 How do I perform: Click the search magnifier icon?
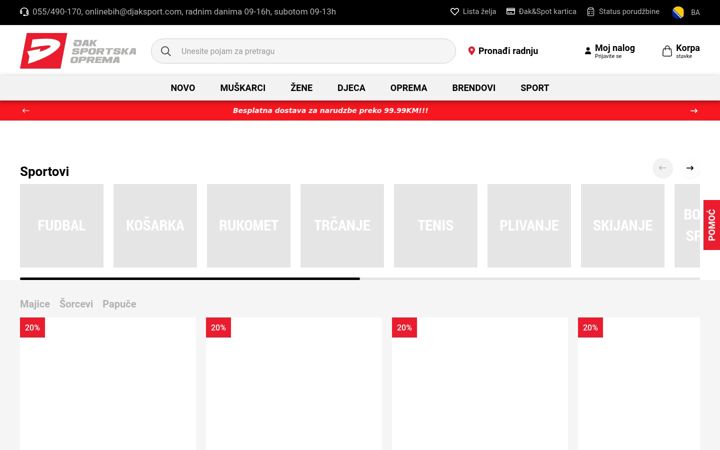point(166,51)
